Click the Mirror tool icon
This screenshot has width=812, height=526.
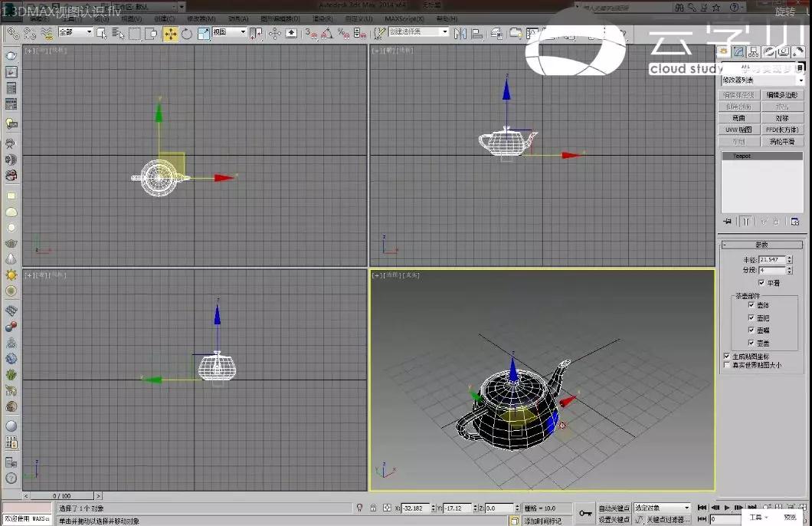[460, 35]
